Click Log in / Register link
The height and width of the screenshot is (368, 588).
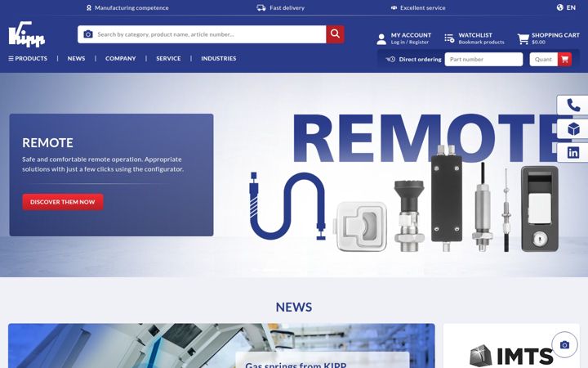coord(409,43)
